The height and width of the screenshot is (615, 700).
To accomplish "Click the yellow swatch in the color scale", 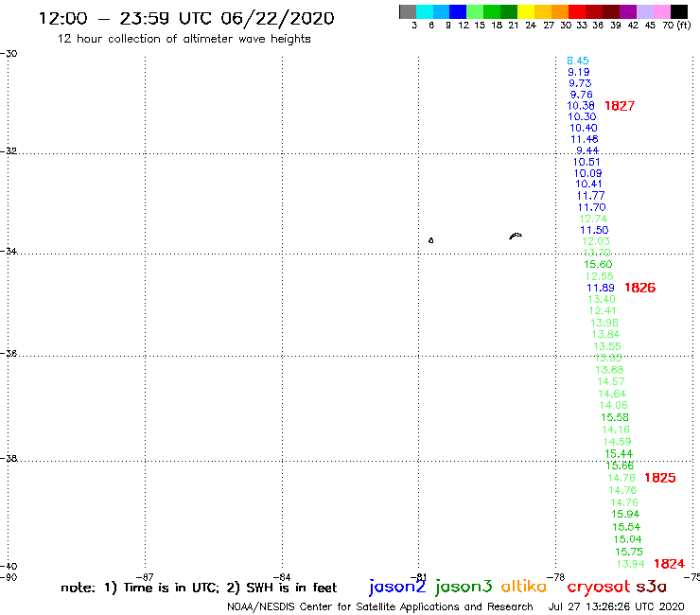I will pyautogui.click(x=526, y=11).
